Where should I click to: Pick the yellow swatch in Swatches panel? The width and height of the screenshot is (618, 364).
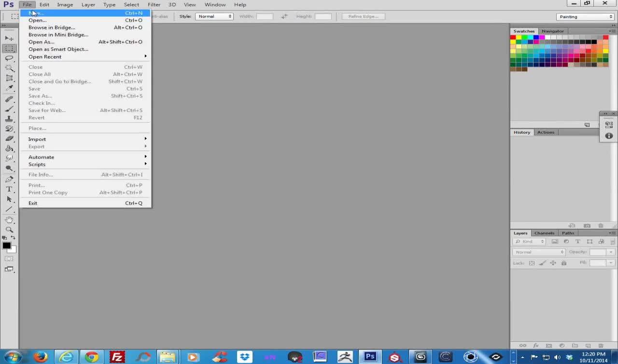519,37
